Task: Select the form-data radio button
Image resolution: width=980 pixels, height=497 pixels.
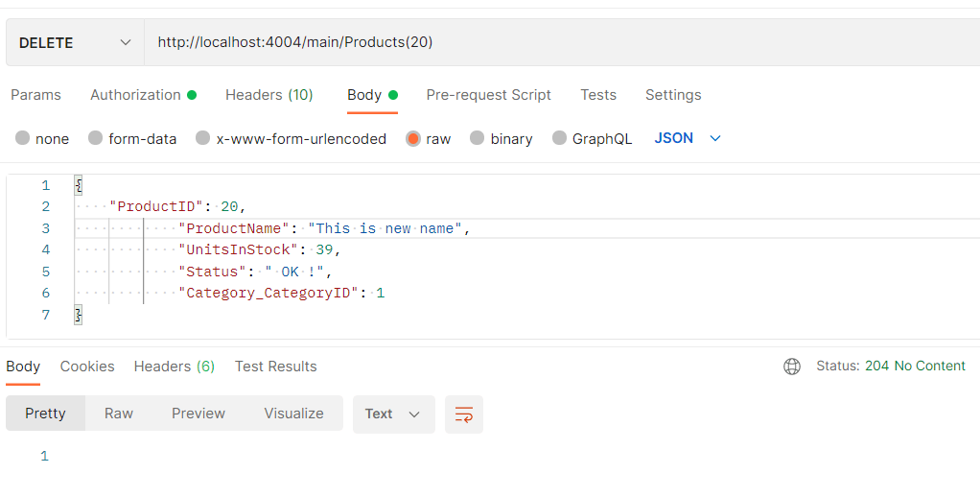Action: click(x=96, y=138)
